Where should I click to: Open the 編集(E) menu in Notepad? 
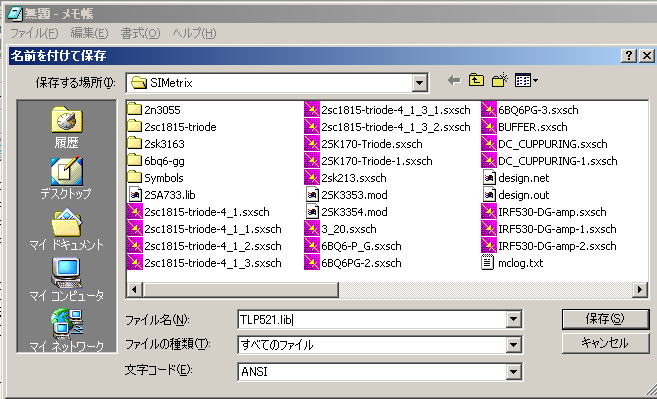point(89,33)
